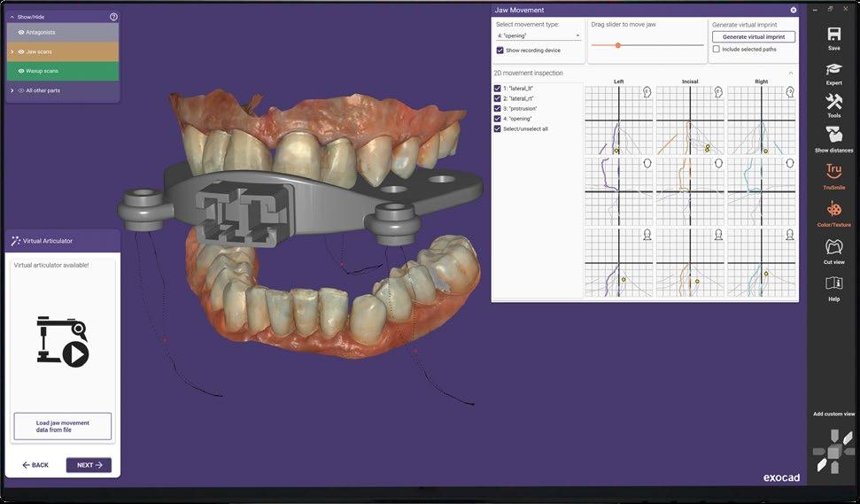860x504 pixels.
Task: Click Generate virtual imprint button
Action: [754, 36]
